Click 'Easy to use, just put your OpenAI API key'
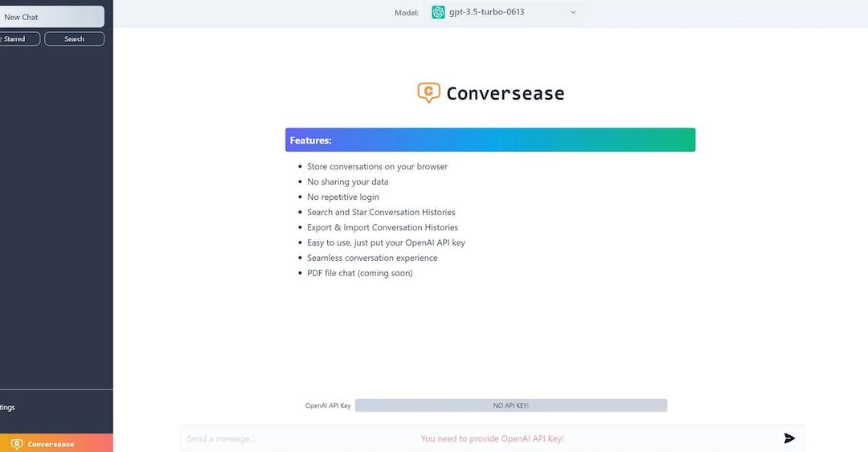Image resolution: width=868 pixels, height=452 pixels. point(386,242)
